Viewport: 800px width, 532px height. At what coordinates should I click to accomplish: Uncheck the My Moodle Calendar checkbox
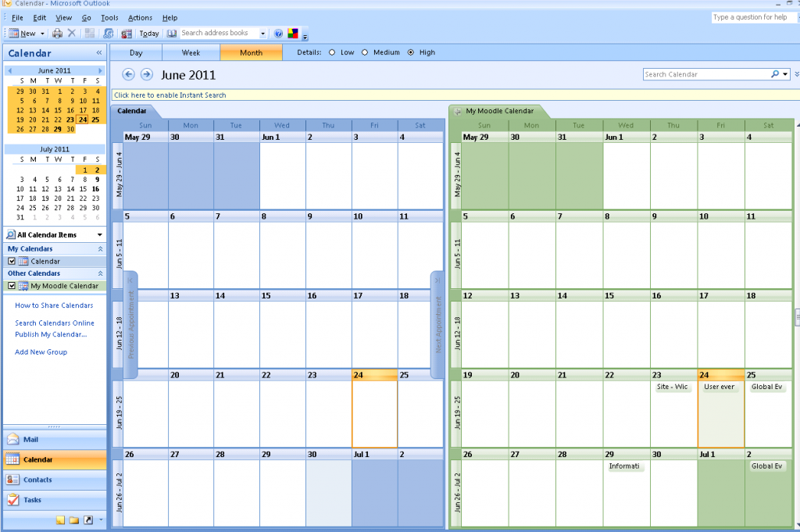point(12,286)
